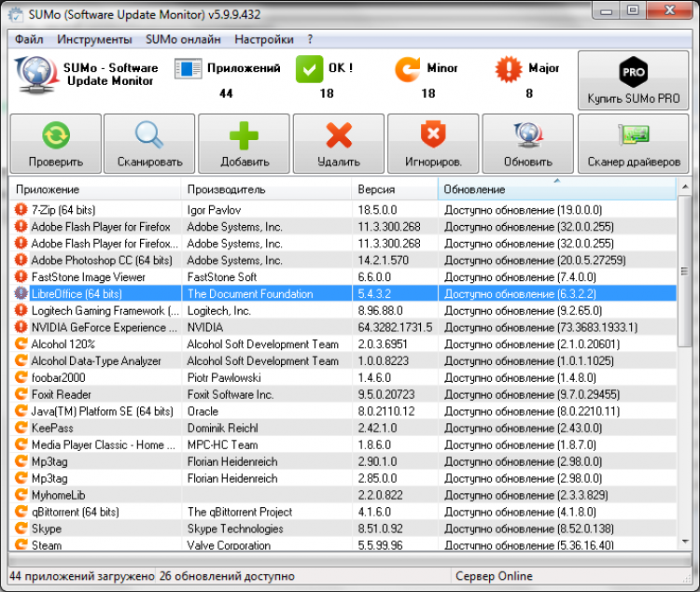Minimize the SUMo window
Screen dimensions: 700x592
(x=607, y=10)
